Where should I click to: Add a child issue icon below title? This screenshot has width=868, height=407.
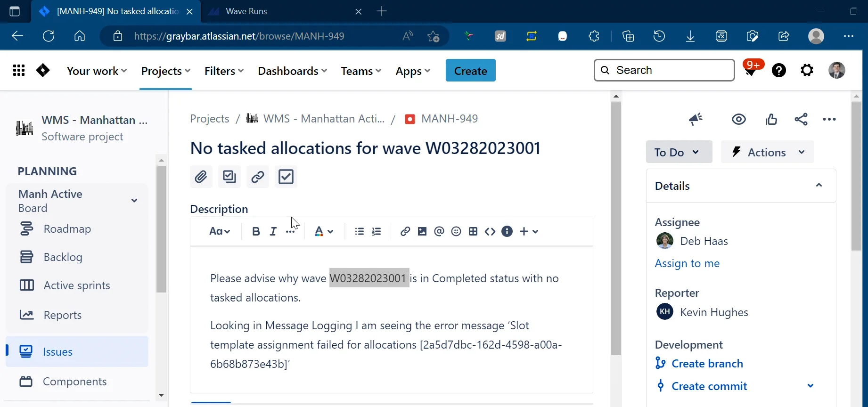pyautogui.click(x=229, y=177)
